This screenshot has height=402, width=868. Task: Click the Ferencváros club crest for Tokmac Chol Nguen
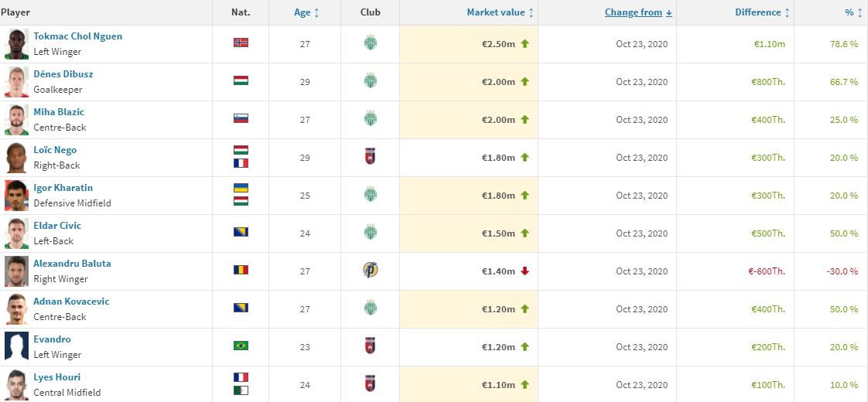(x=371, y=43)
